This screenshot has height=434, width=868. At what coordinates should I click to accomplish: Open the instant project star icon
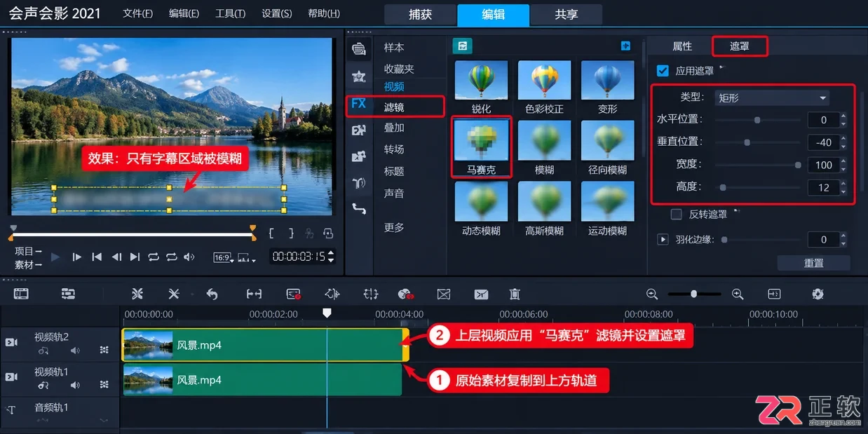pyautogui.click(x=359, y=76)
